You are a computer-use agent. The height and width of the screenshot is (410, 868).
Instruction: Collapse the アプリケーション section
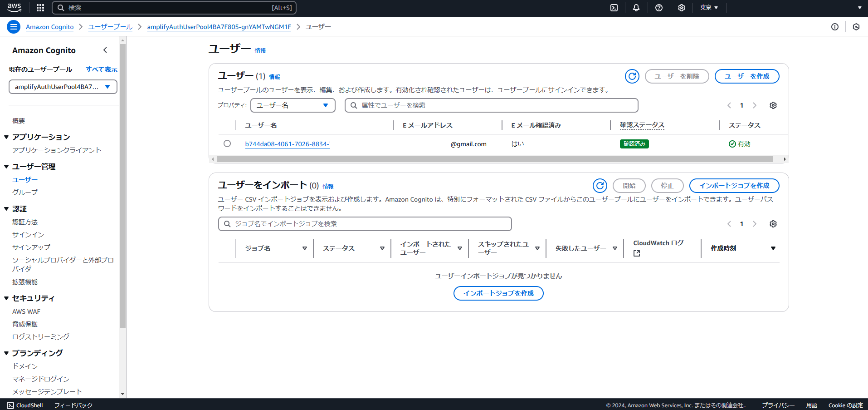[x=6, y=137]
